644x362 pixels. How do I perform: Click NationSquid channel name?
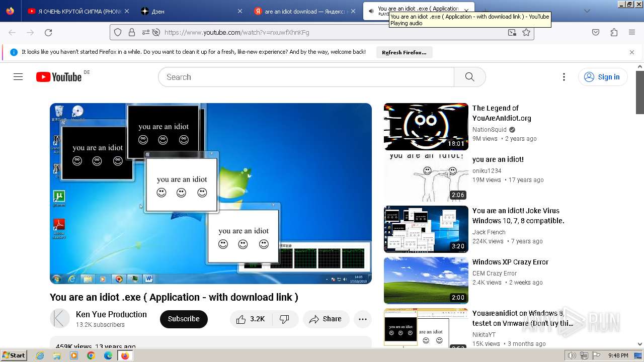coord(490,129)
